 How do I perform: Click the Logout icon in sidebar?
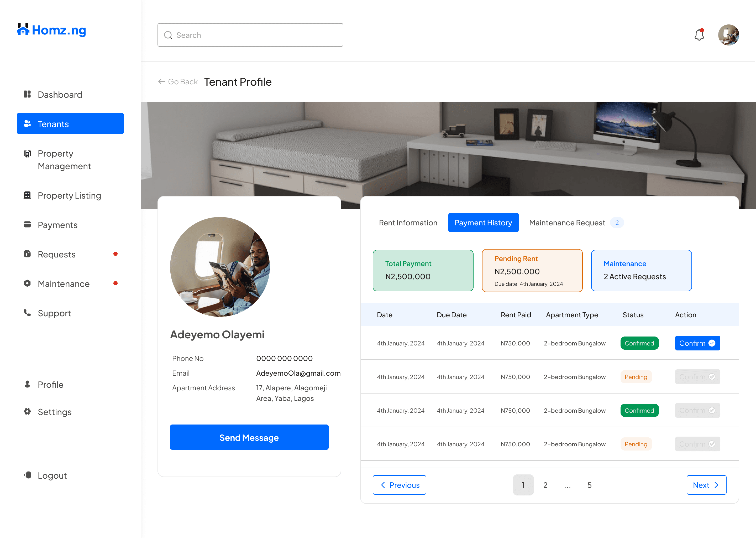pyautogui.click(x=27, y=475)
